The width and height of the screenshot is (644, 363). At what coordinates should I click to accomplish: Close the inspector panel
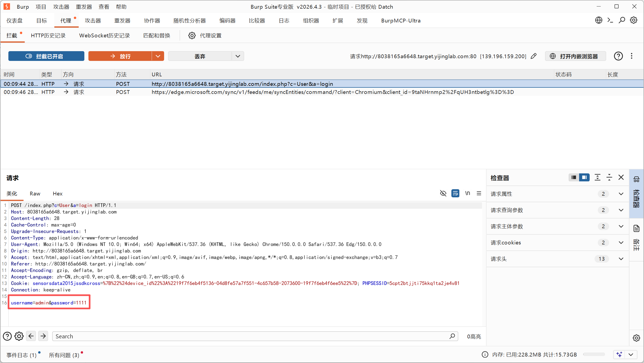coord(621,177)
